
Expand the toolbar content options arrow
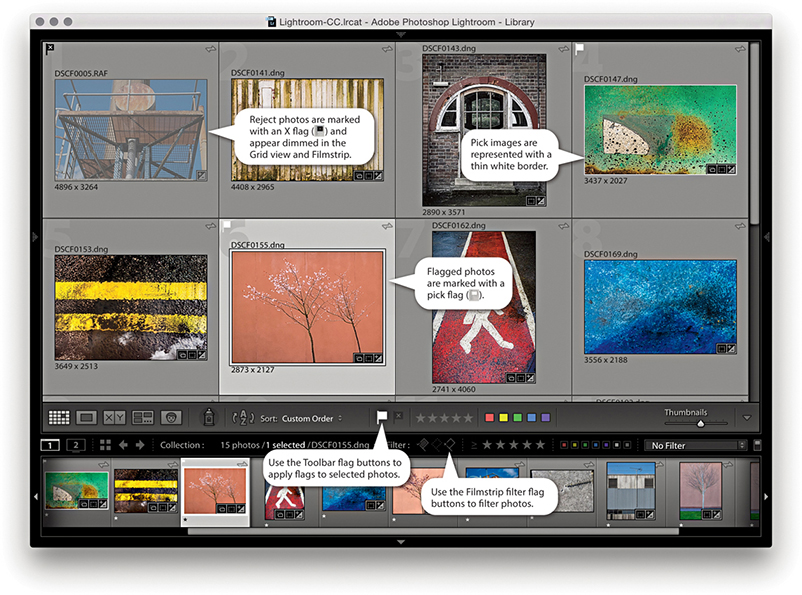[747, 418]
